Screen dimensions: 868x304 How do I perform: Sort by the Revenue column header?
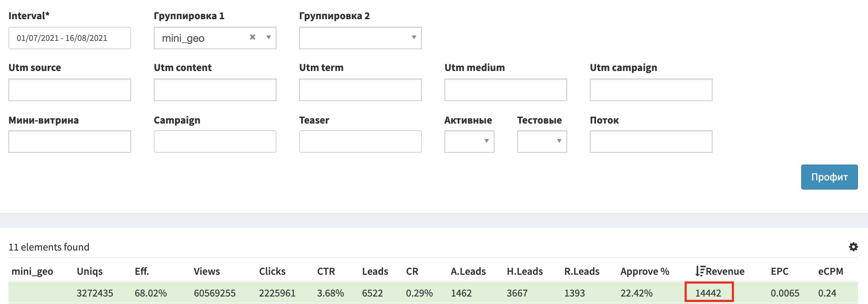[x=725, y=271]
